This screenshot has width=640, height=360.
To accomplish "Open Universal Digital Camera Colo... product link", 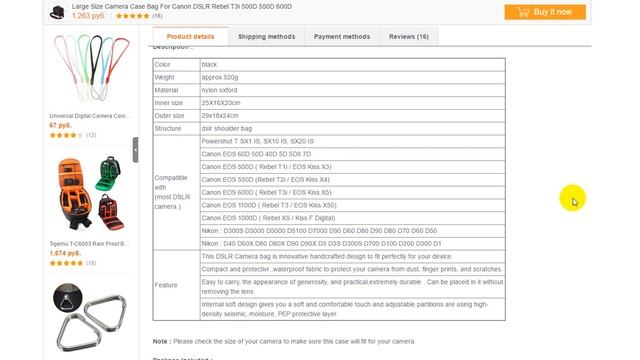I will tap(90, 116).
